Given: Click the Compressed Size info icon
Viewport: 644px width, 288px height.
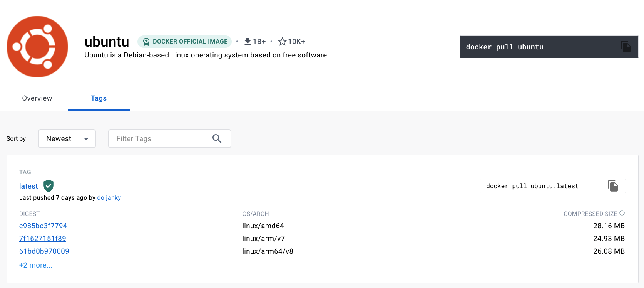Looking at the screenshot, I should (x=622, y=213).
